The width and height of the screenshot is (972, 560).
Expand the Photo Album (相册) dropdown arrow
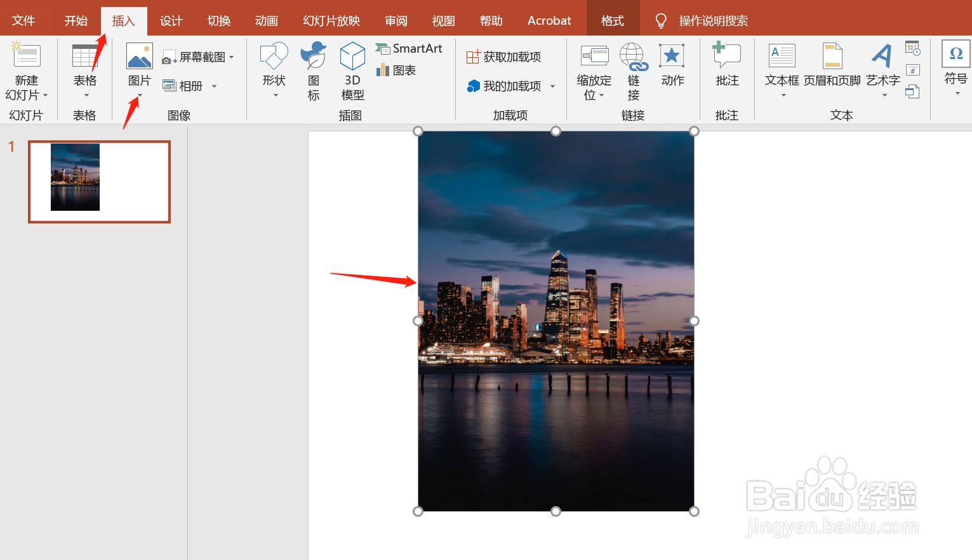click(214, 86)
